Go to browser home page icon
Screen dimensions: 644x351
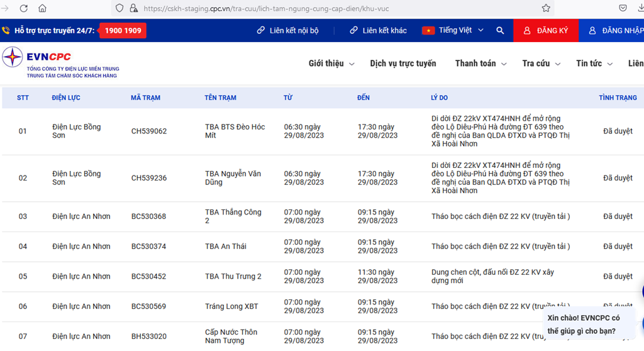tap(42, 8)
